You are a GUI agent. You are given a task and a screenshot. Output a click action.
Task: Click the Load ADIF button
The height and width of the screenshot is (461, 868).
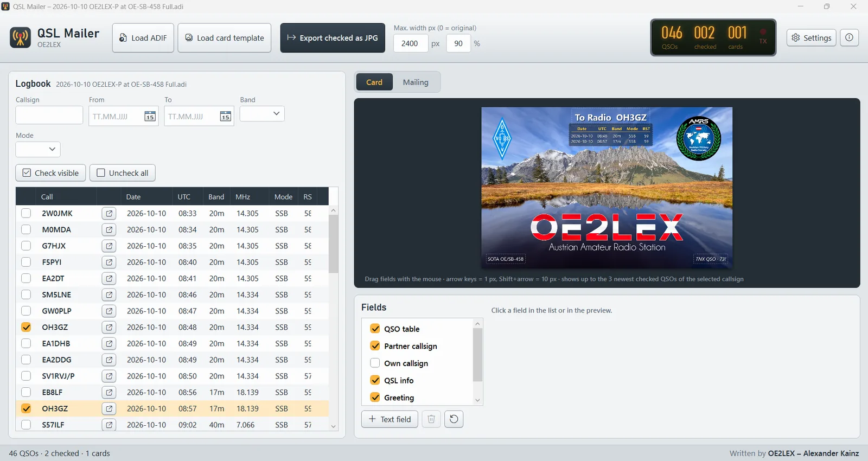coord(143,38)
